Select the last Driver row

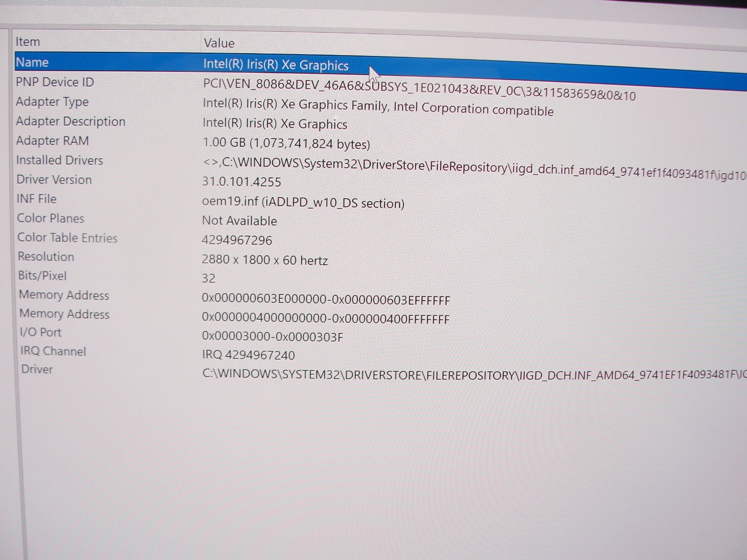click(37, 370)
